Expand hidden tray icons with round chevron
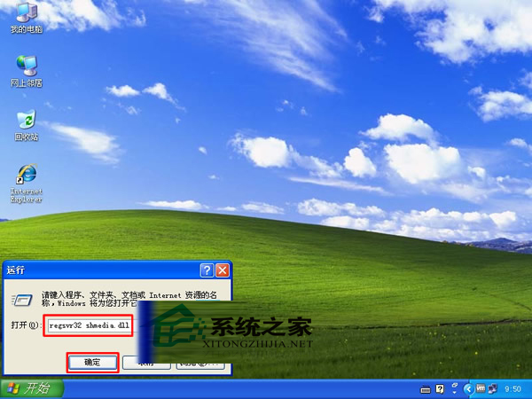532x399 pixels. point(470,388)
